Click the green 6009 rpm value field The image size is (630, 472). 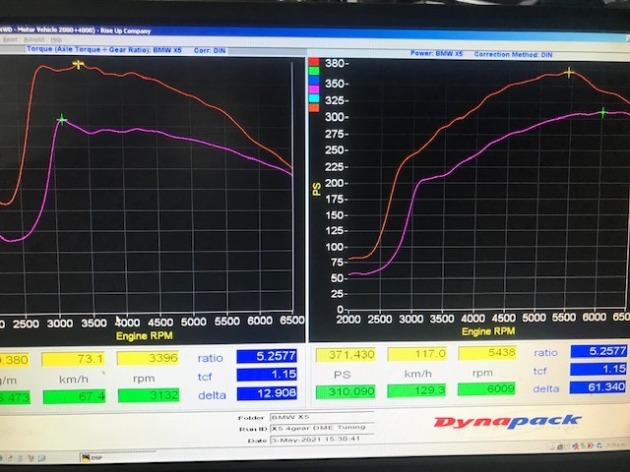tap(487, 389)
